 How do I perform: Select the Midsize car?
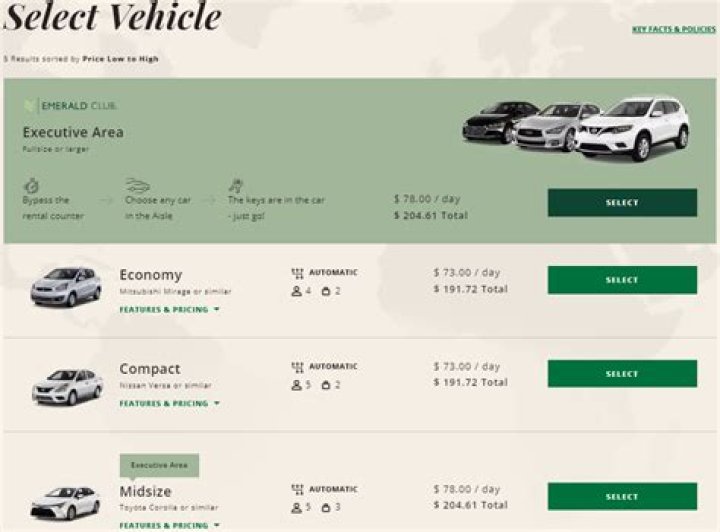621,497
